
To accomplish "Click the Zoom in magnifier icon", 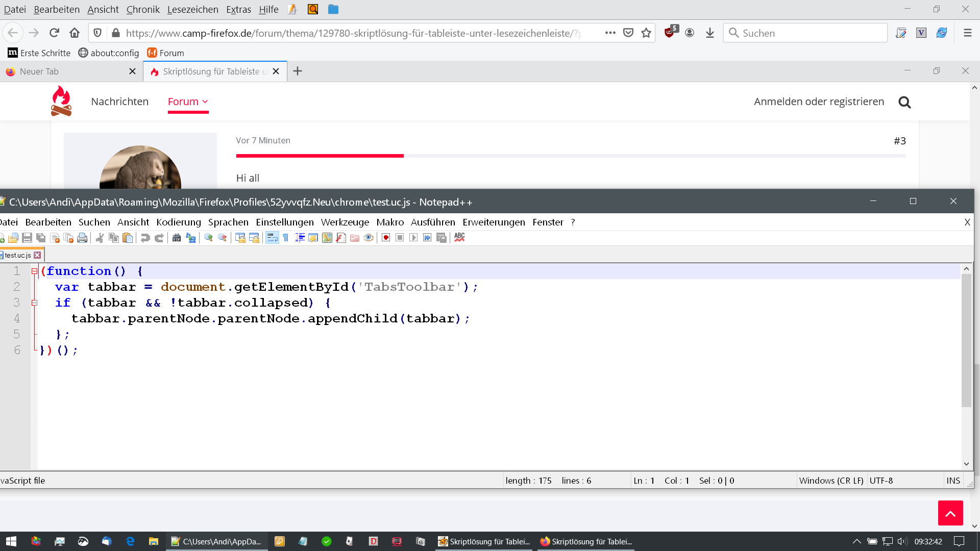I will tap(208, 238).
